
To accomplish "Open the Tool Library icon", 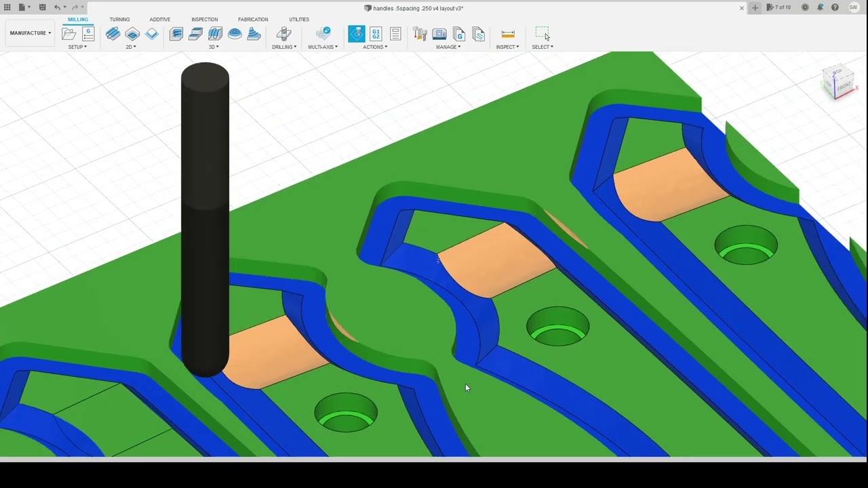I will click(420, 34).
